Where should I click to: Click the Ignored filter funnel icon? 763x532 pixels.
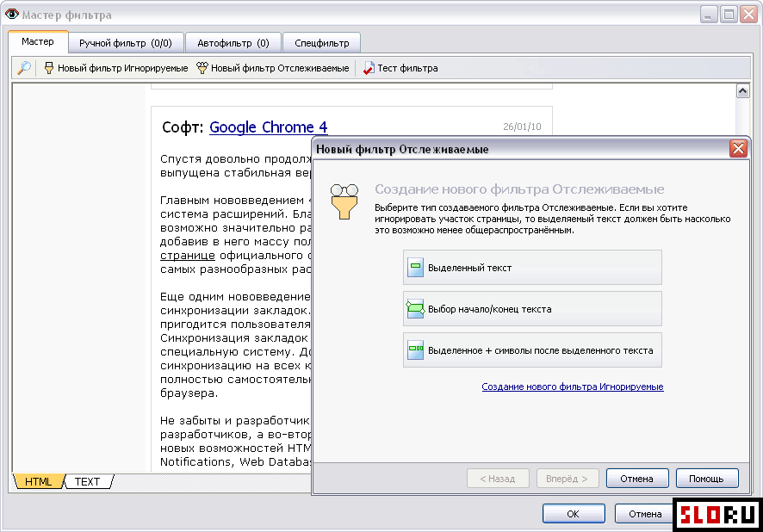pos(49,68)
